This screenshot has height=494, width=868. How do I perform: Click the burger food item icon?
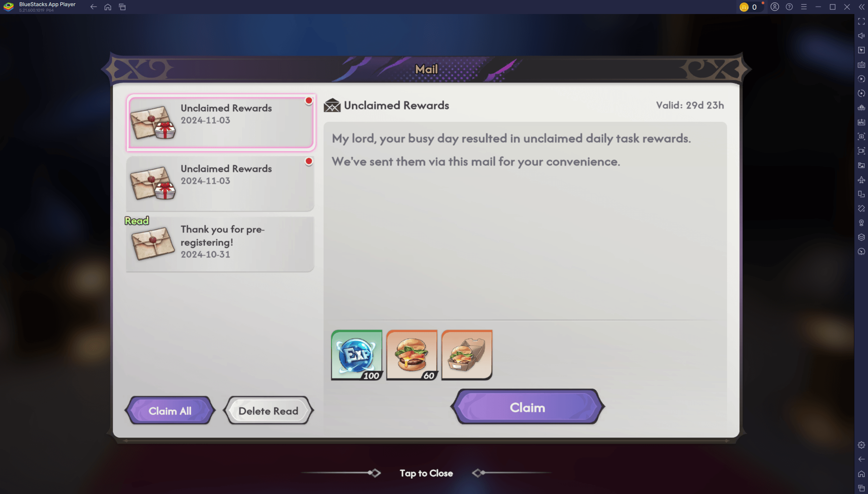[x=412, y=354]
